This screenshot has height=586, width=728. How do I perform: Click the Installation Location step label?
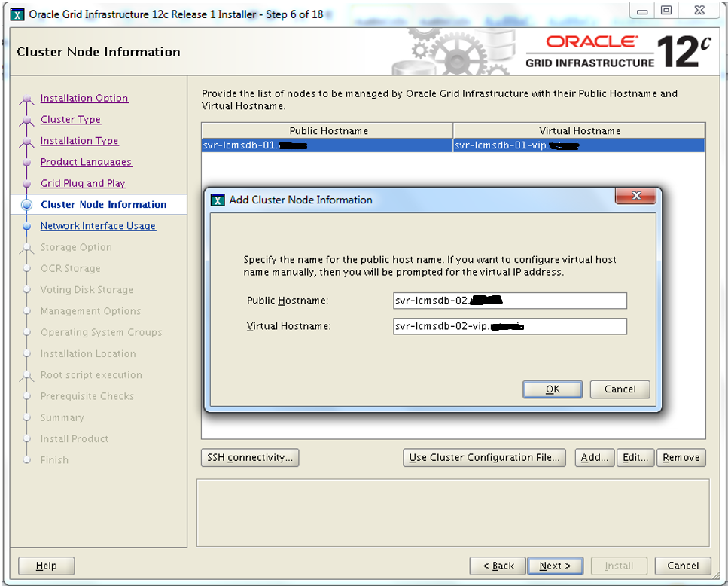click(x=88, y=354)
